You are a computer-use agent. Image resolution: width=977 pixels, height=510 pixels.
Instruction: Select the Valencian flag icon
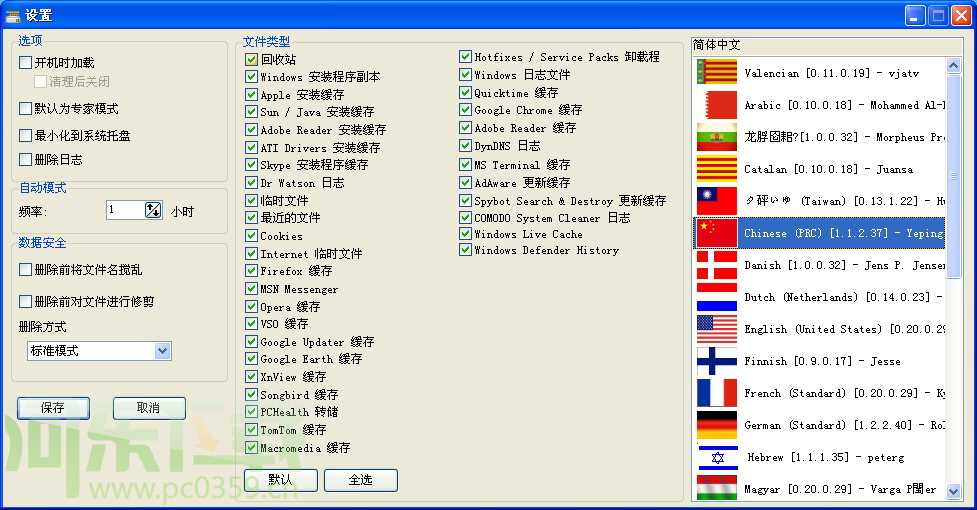pyautogui.click(x=717, y=73)
